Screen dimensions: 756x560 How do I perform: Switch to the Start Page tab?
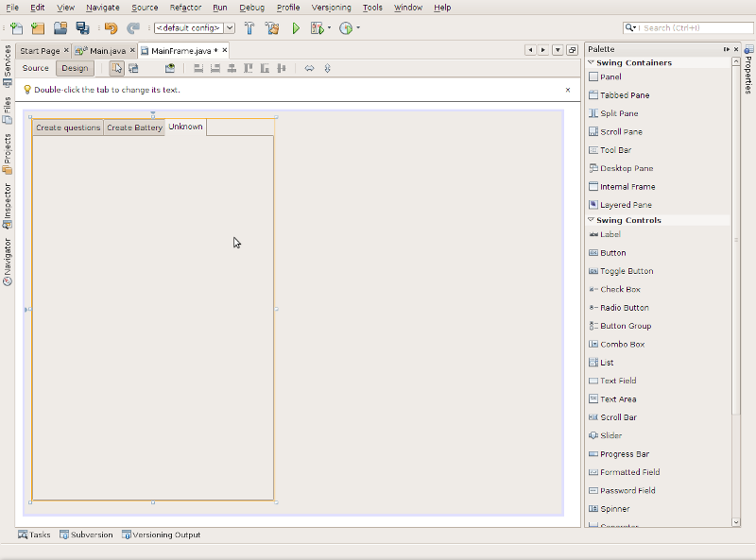[x=40, y=51]
